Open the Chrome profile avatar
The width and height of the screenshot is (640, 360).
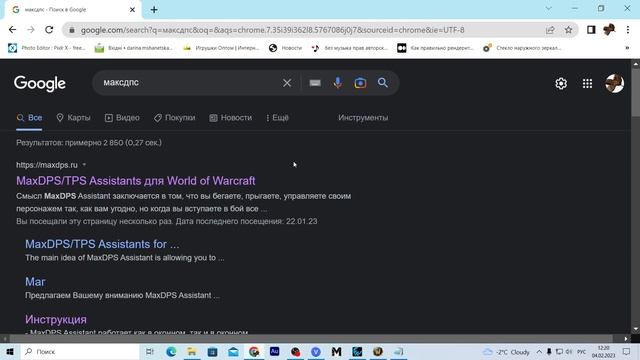click(x=609, y=29)
